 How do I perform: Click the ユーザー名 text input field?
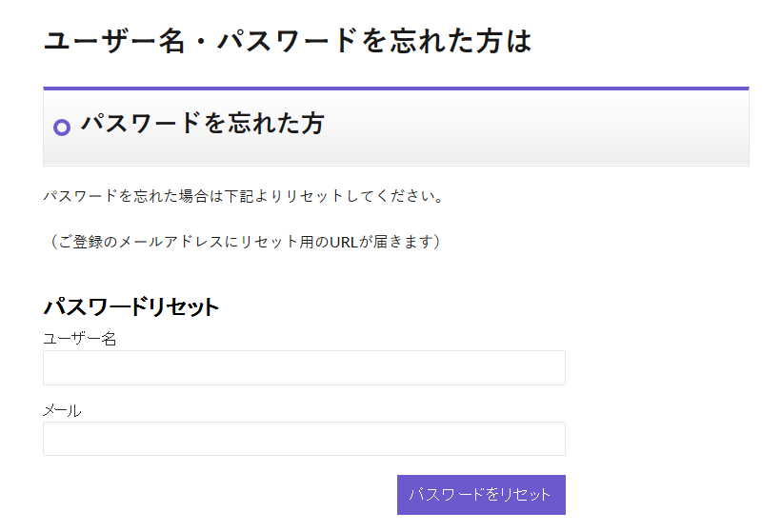pyautogui.click(x=304, y=367)
